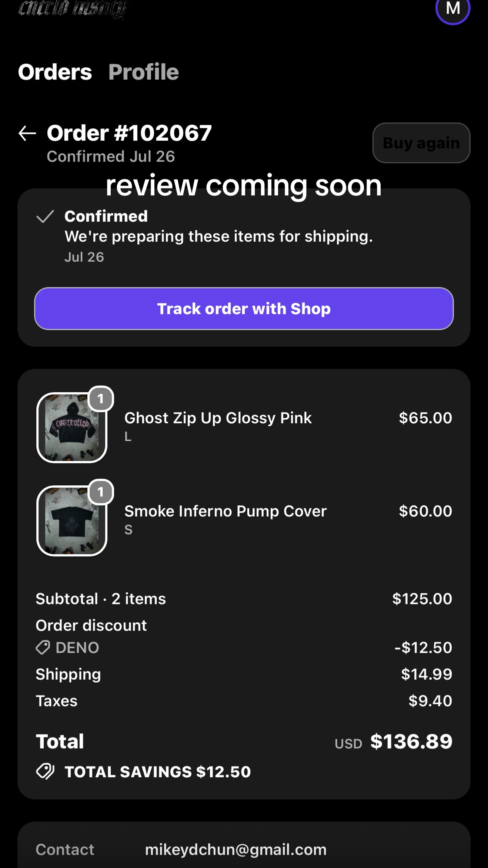Image resolution: width=488 pixels, height=868 pixels.
Task: Tap the total savings tag icon
Action: point(45,772)
